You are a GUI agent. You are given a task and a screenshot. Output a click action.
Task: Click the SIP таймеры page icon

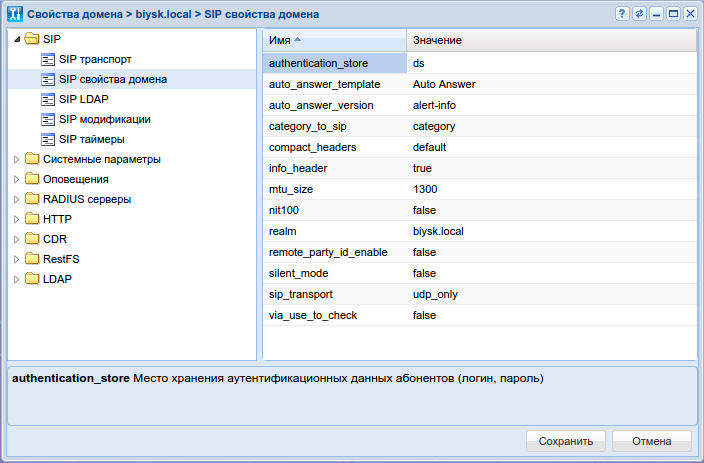[x=48, y=139]
